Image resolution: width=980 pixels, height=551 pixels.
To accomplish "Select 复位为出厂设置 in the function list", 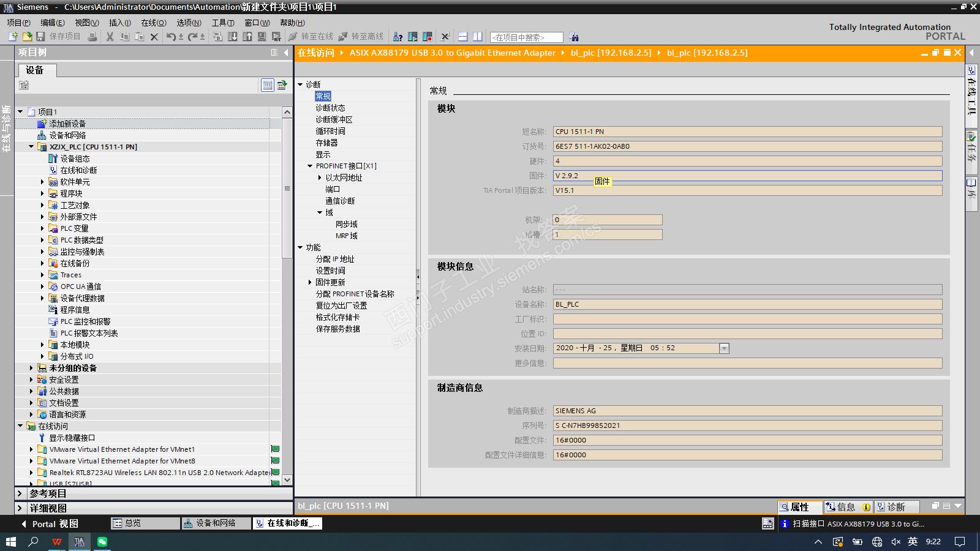I will (x=341, y=305).
